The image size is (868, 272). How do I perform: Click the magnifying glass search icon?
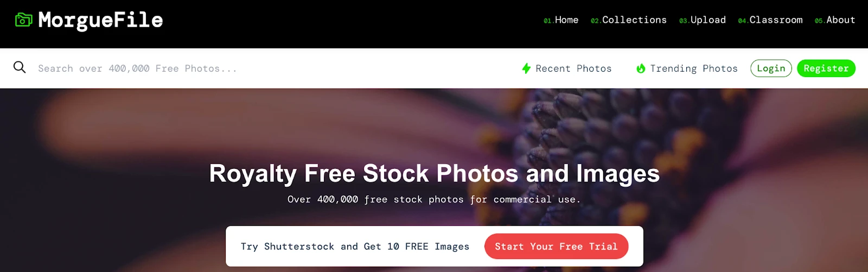coord(20,67)
